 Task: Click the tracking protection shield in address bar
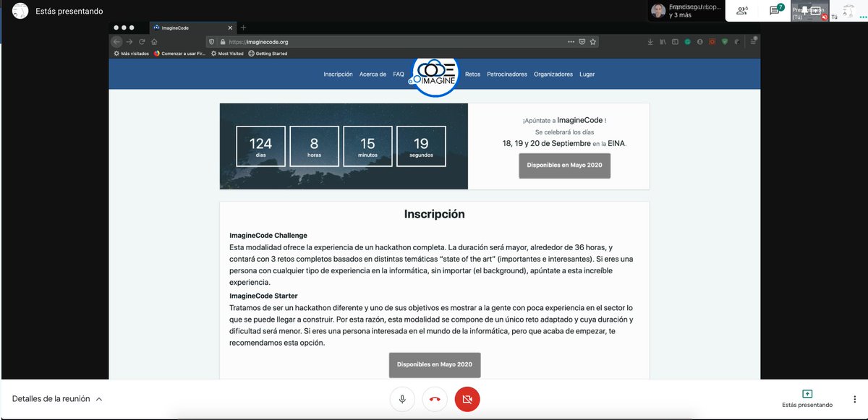pyautogui.click(x=211, y=42)
